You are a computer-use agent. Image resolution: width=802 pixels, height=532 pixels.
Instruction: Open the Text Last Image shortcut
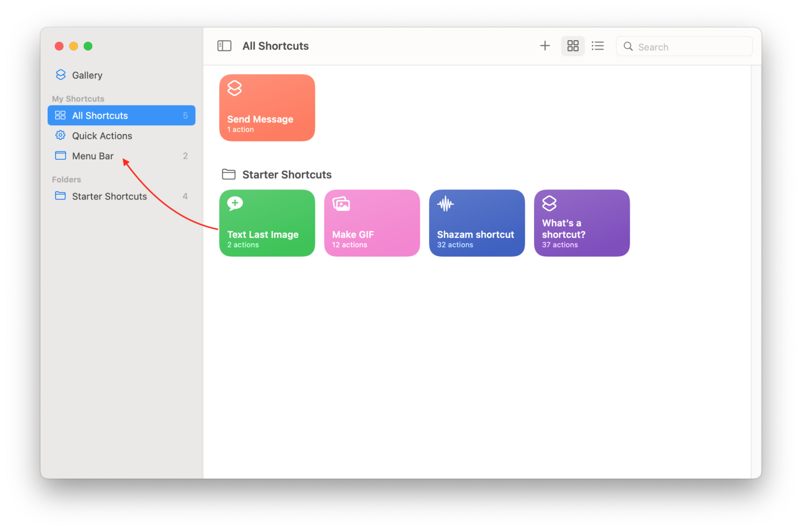[267, 223]
